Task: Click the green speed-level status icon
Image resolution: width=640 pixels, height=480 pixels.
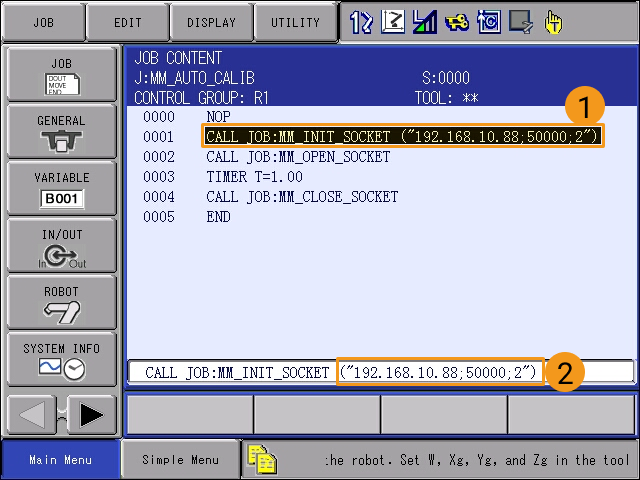Action: 424,22
